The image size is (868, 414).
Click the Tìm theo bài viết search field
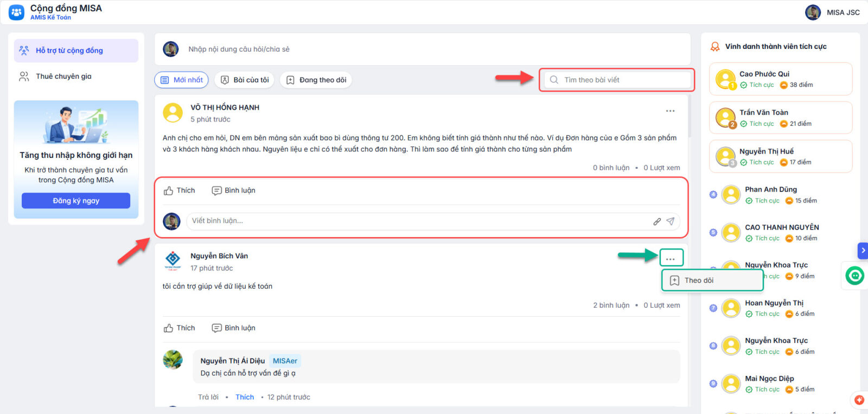point(617,80)
